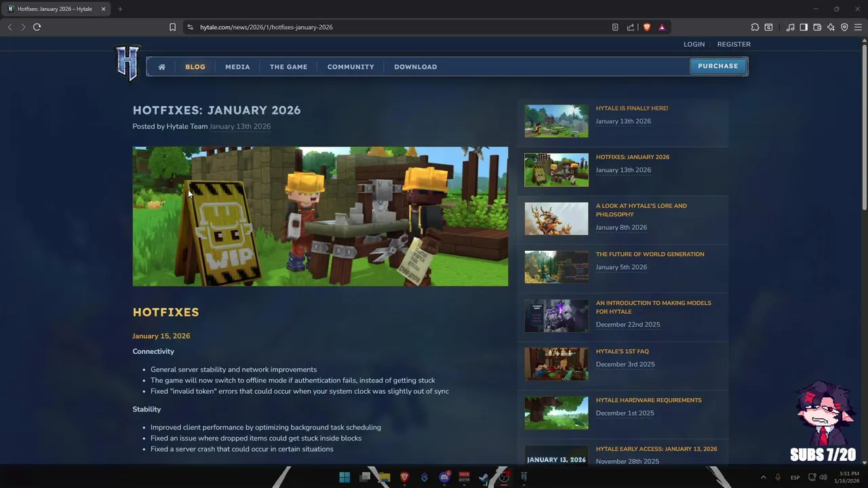
Task: Open the extensions puzzle icon
Action: click(x=755, y=27)
